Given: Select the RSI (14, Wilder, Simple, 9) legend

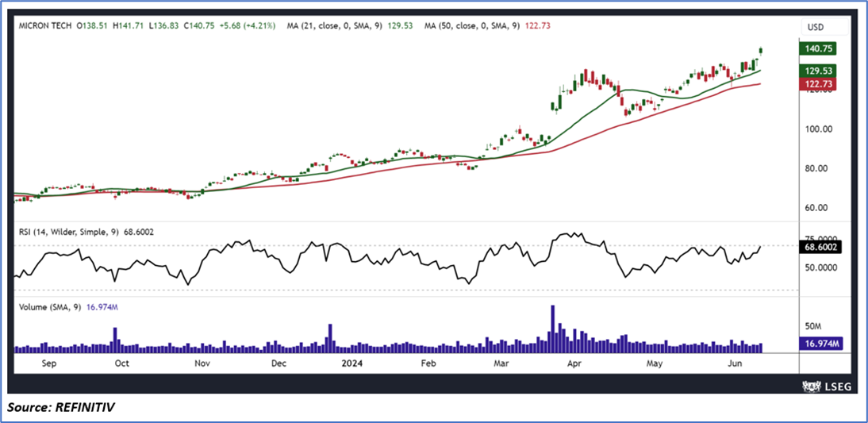Looking at the screenshot, I should [85, 232].
